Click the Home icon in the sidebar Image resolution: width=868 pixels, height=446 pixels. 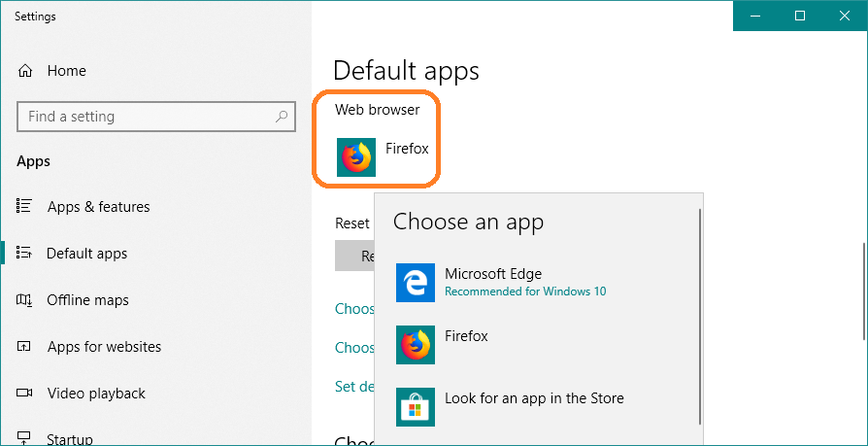click(x=25, y=71)
